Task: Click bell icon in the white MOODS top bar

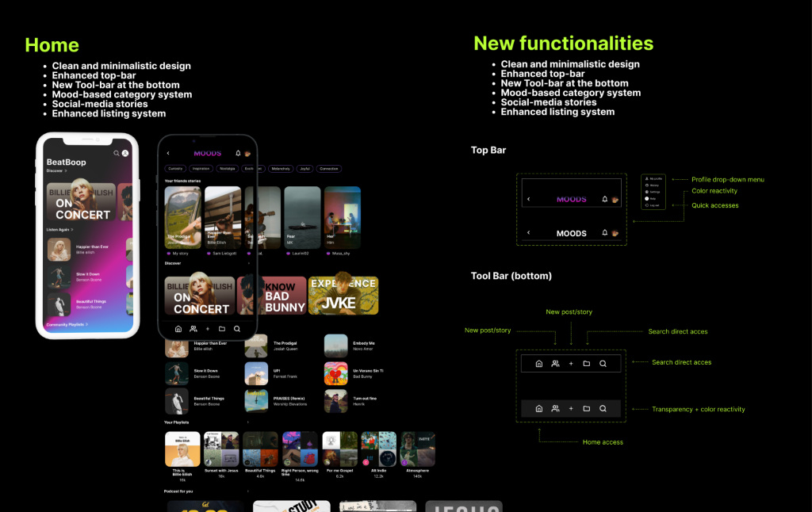Action: 605,233
